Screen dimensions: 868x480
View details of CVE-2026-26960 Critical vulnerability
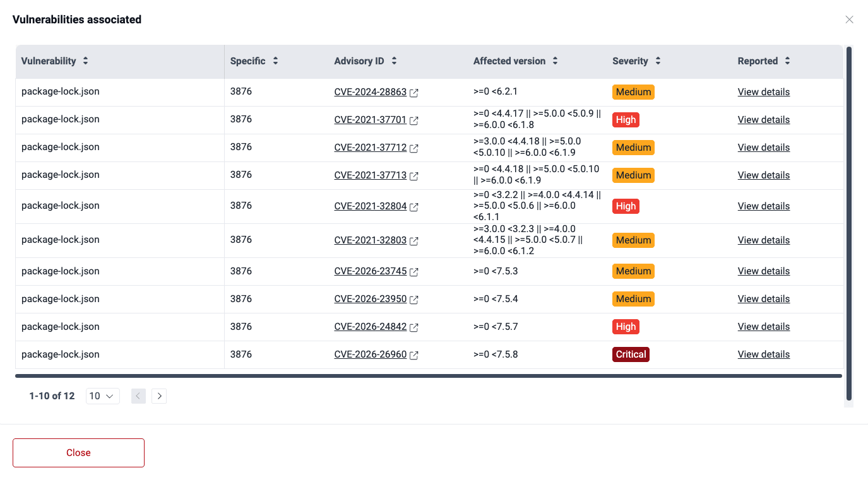[x=763, y=354]
